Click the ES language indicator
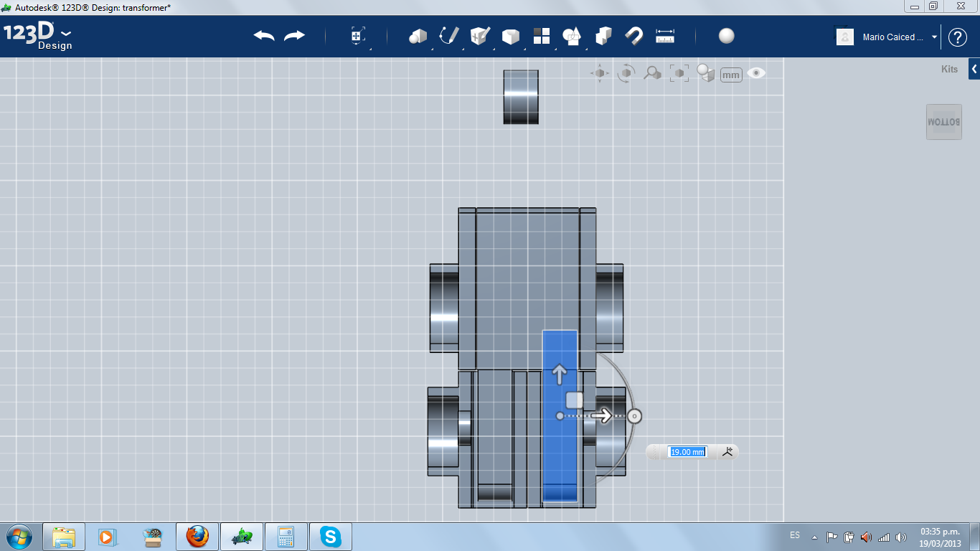Screen dimensions: 980x551 point(795,535)
